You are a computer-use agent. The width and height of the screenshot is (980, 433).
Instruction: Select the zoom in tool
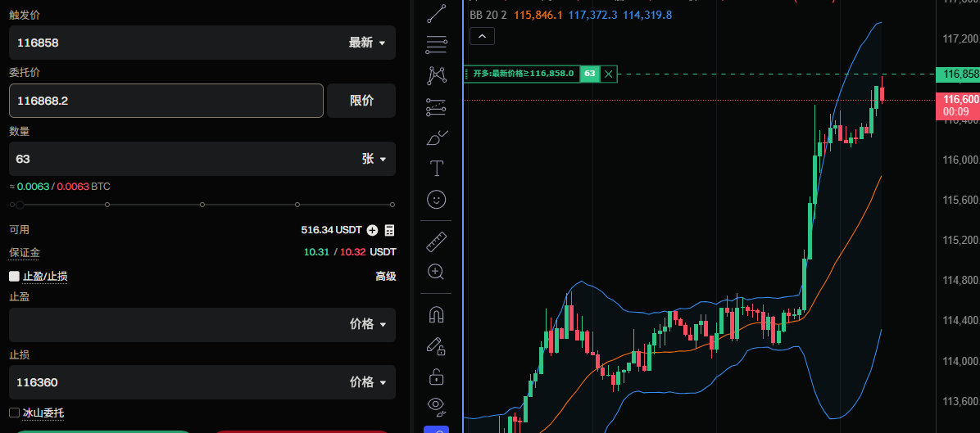[x=436, y=272]
